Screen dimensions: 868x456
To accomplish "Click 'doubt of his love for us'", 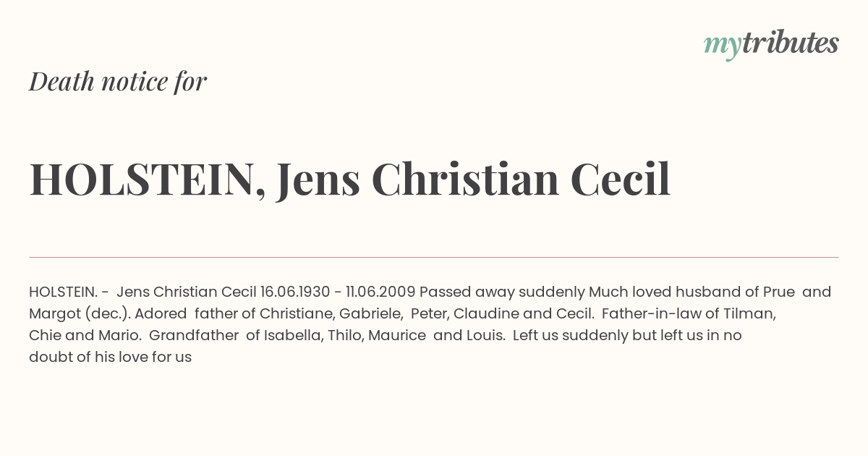I will click(x=110, y=358).
